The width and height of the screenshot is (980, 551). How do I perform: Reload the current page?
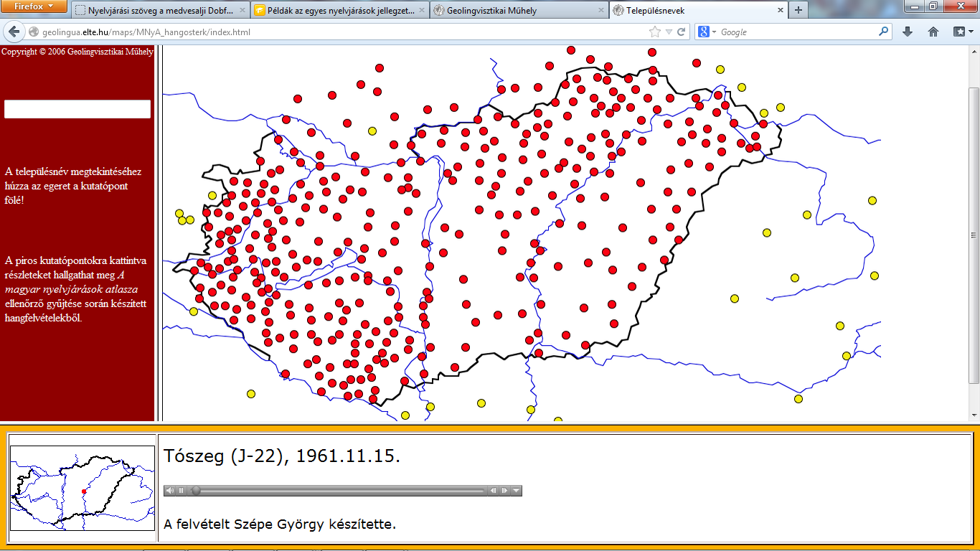click(681, 32)
